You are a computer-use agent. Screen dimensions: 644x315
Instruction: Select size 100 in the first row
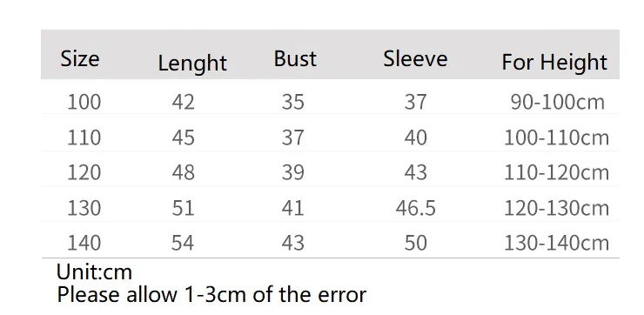click(84, 102)
